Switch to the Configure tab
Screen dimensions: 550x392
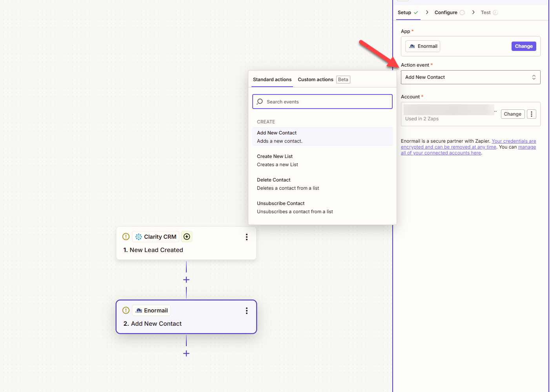[x=450, y=13]
